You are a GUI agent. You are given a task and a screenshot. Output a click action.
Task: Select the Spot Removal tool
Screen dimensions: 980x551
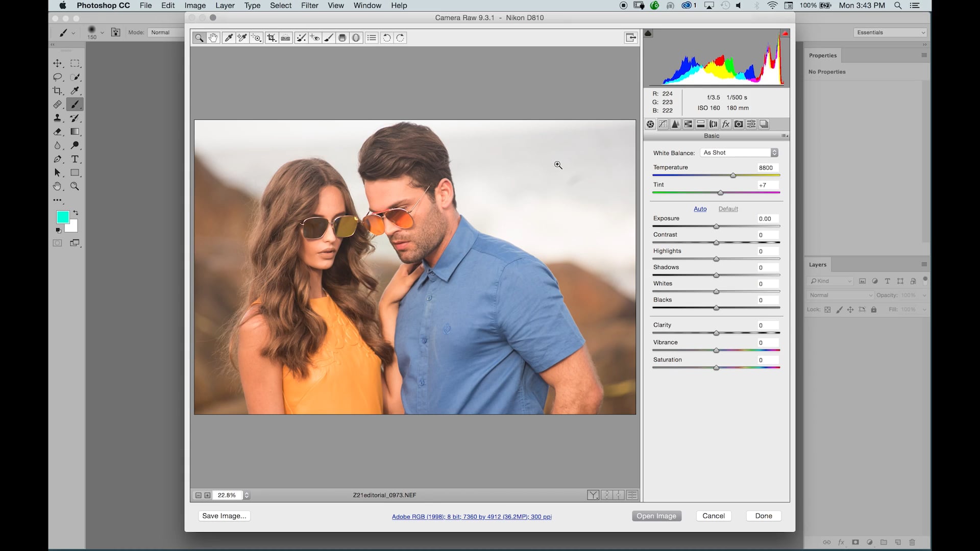click(301, 37)
